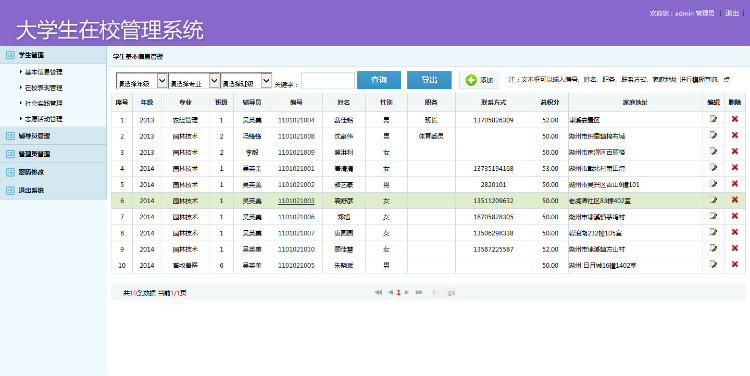Viewport: 750px width, 376px height.
Task: Delete the highlighted record 1101021003
Action: click(x=735, y=200)
